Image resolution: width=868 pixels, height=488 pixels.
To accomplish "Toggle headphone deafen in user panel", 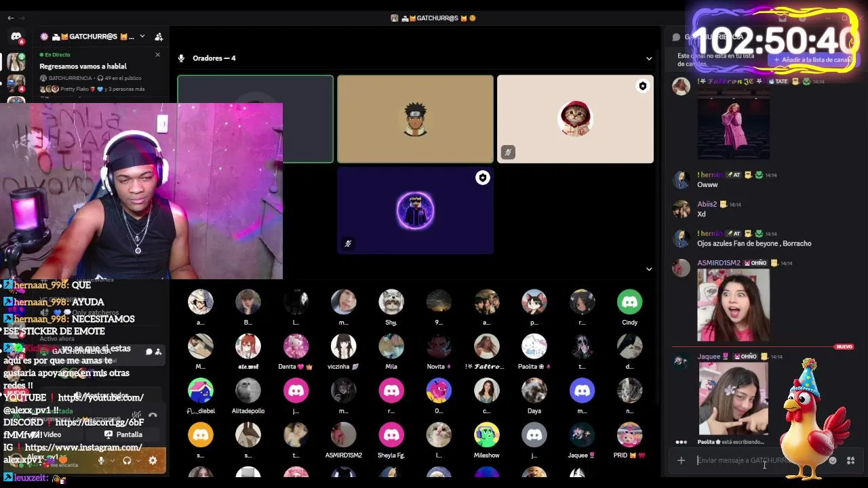I will (x=127, y=461).
